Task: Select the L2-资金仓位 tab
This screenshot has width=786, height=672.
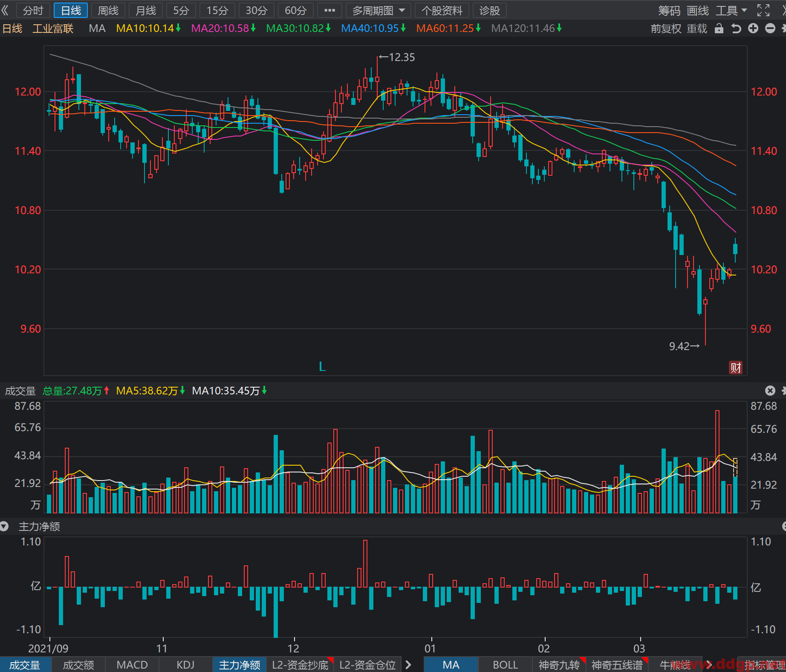Action: [367, 665]
